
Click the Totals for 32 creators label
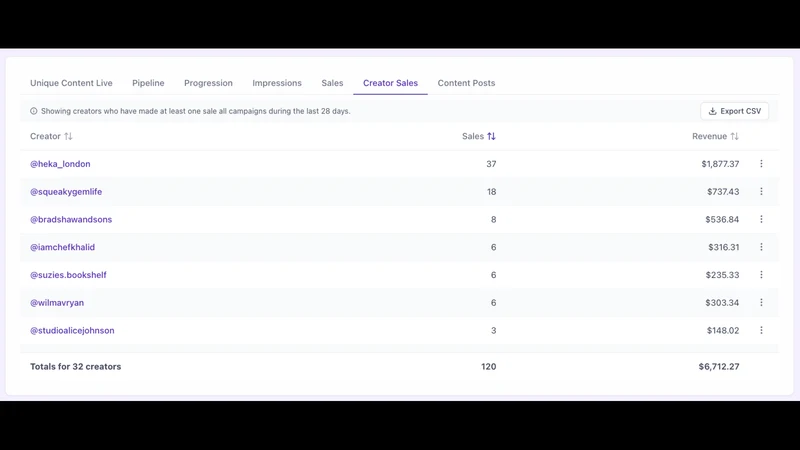76,366
